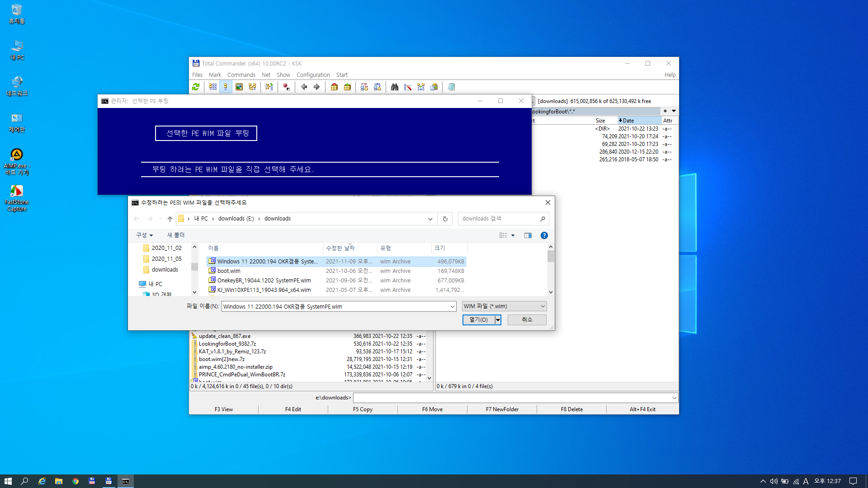Click the Pack files icon in Total Commander
The width and height of the screenshot is (868, 488).
[x=334, y=87]
